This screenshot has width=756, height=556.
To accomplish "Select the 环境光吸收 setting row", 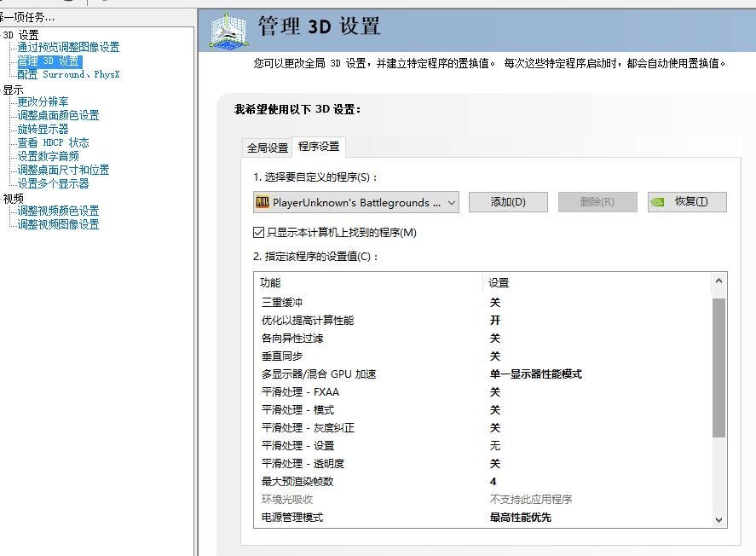I will (482, 499).
